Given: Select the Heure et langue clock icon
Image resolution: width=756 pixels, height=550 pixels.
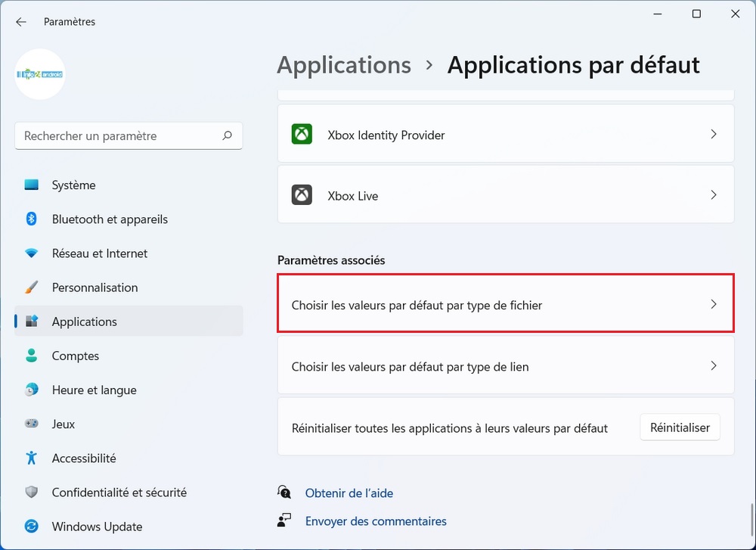Looking at the screenshot, I should [x=31, y=390].
